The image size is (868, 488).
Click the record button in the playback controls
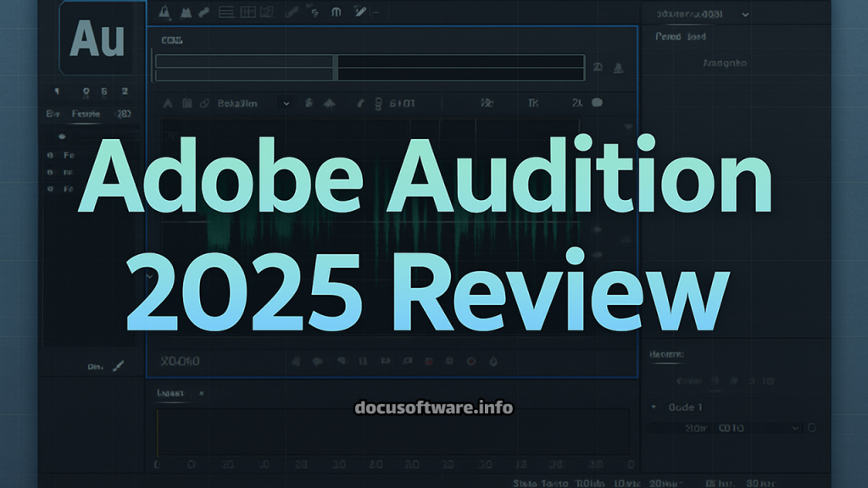[x=429, y=361]
